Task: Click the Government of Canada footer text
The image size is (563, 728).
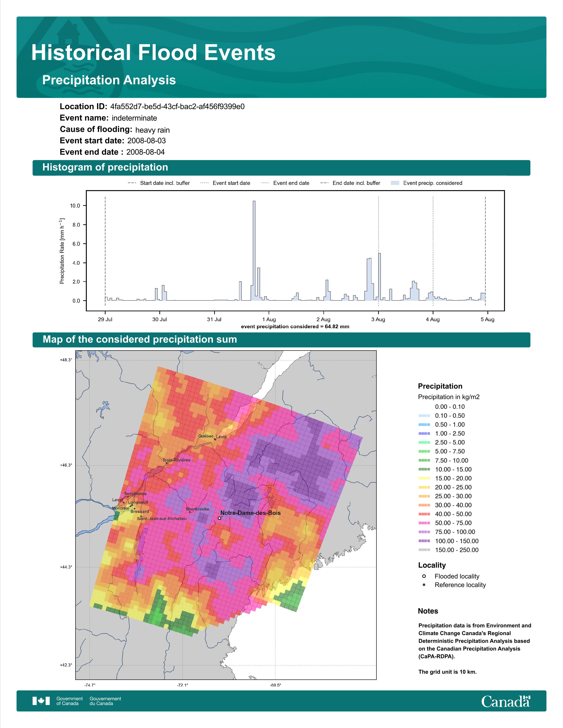Action: click(x=69, y=701)
